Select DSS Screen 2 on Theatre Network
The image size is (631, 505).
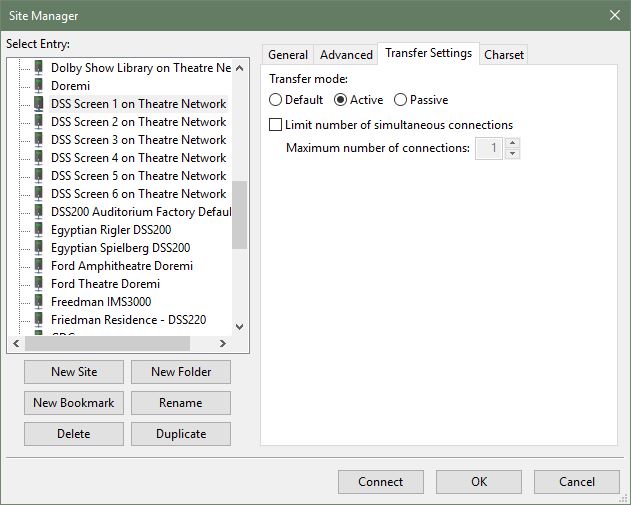point(138,122)
